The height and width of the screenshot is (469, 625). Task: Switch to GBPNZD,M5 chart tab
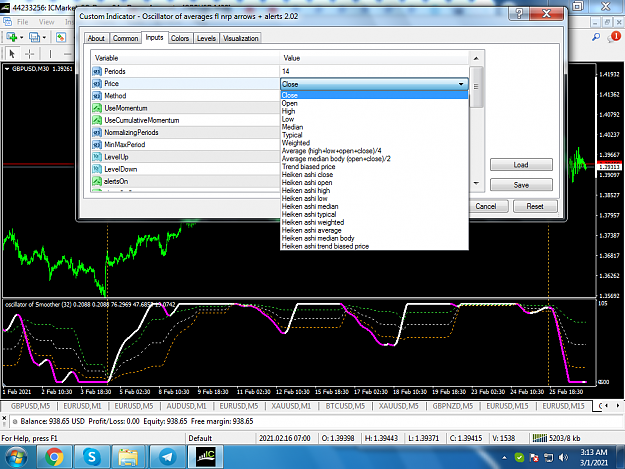click(453, 406)
